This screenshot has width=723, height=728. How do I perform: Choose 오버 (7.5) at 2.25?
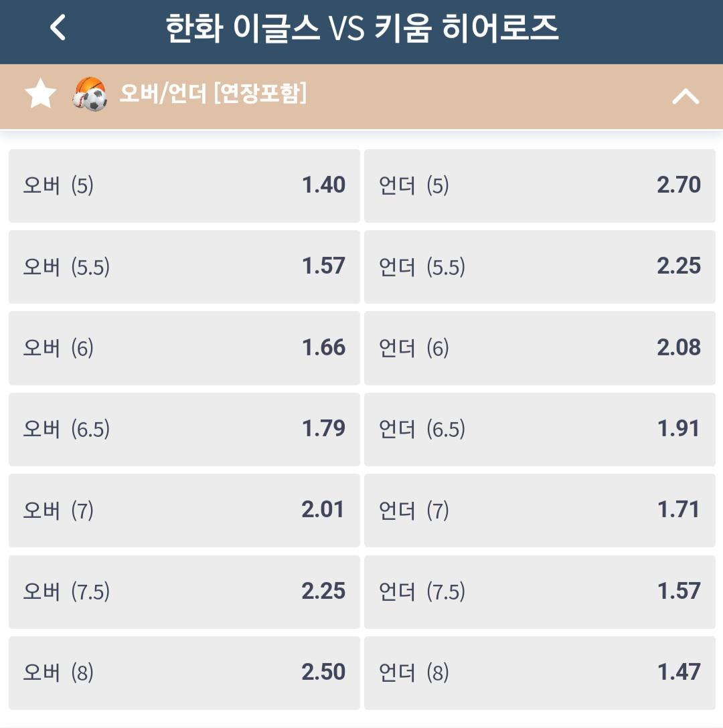click(185, 592)
